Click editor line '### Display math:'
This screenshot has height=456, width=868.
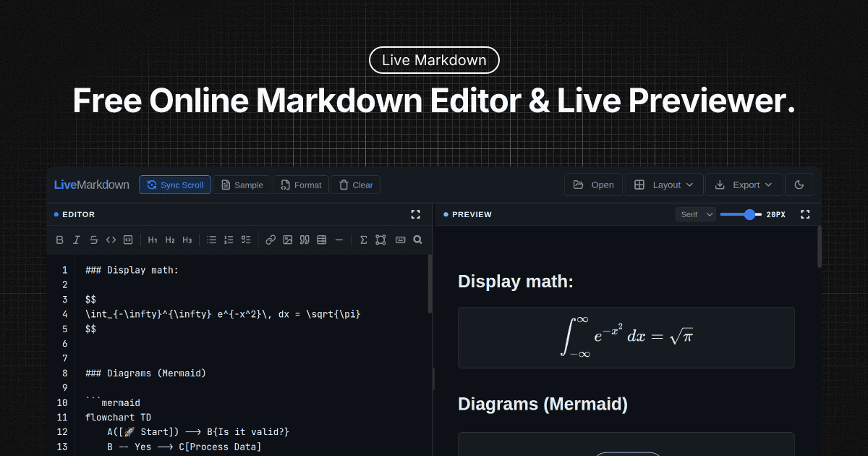pyautogui.click(x=132, y=270)
